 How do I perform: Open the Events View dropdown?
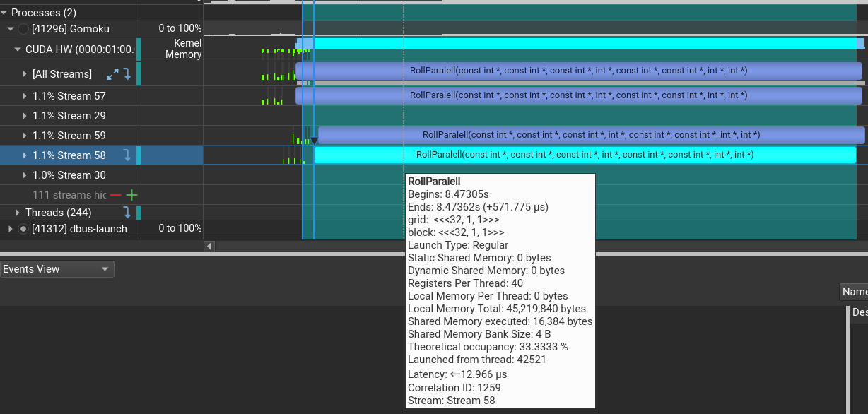[x=57, y=269]
